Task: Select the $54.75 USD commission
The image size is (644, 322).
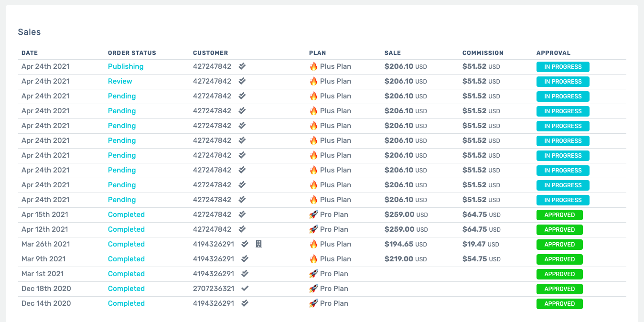Action: click(x=482, y=259)
